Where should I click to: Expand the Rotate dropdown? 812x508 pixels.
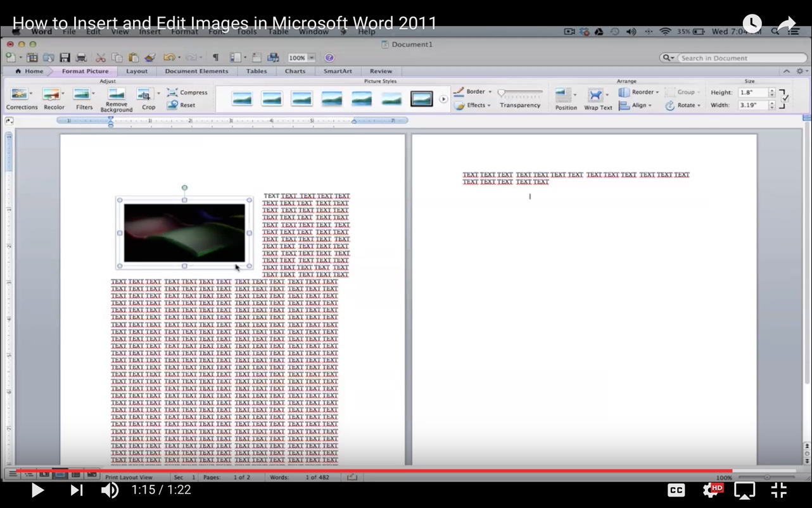[x=683, y=106]
